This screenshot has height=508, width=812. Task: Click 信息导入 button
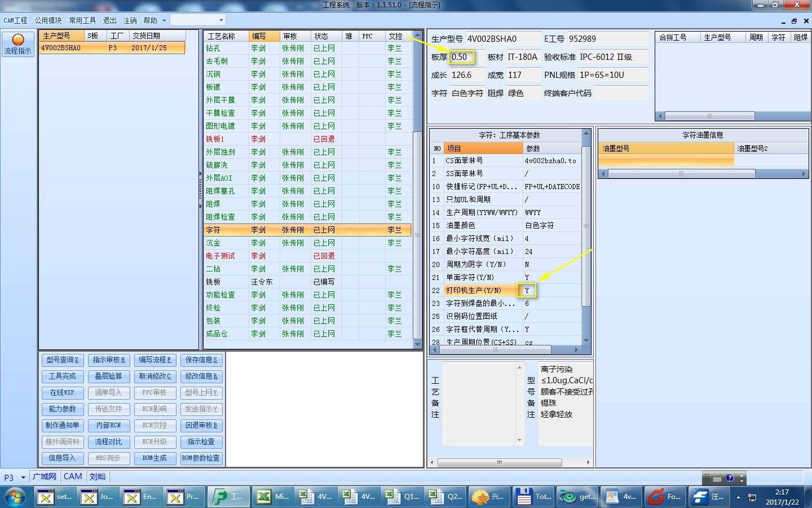coord(62,458)
